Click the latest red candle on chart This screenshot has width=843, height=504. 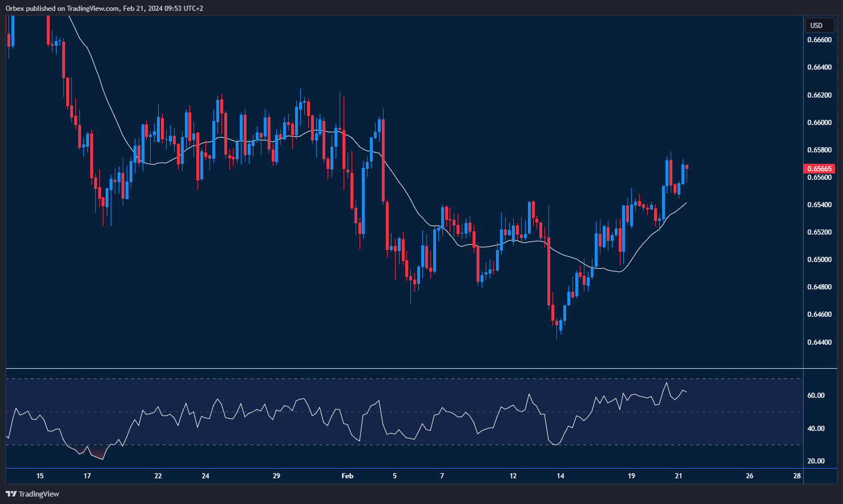(687, 167)
